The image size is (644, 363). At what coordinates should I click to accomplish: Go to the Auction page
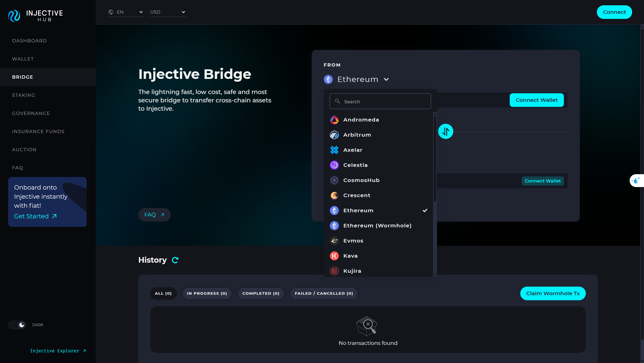24,150
